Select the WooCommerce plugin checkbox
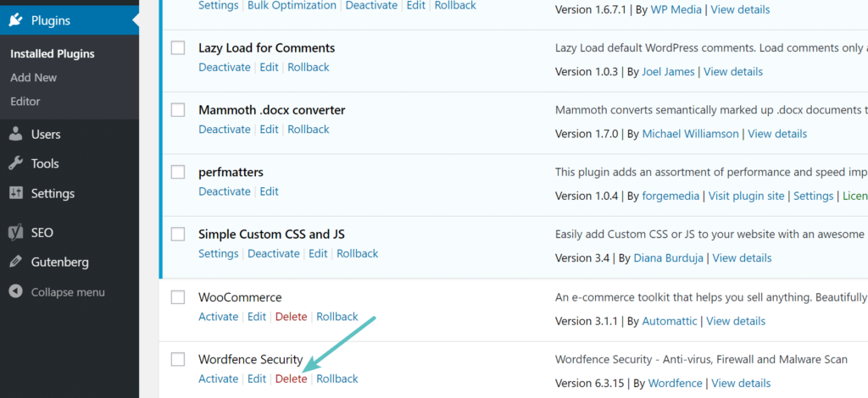Viewport: 868px width, 398px height. [178, 297]
